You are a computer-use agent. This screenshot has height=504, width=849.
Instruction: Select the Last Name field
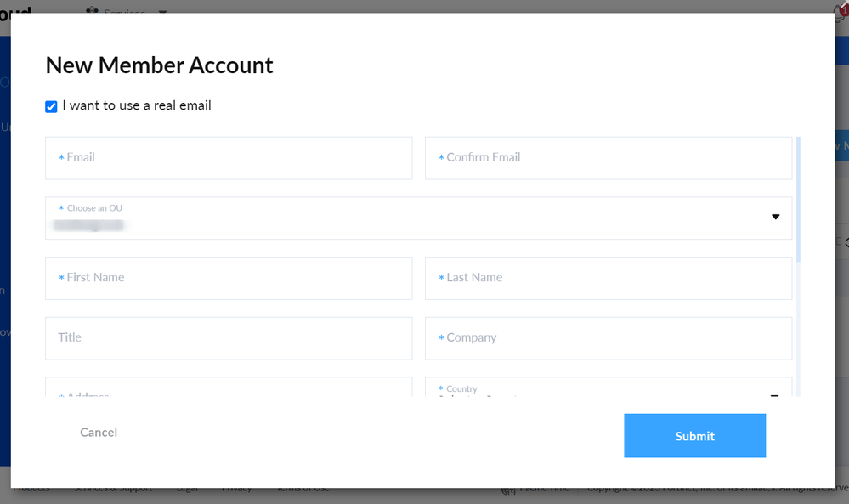point(608,278)
